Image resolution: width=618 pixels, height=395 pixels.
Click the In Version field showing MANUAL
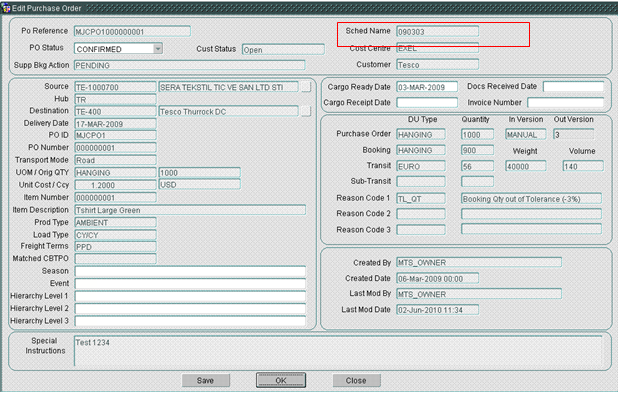[526, 134]
